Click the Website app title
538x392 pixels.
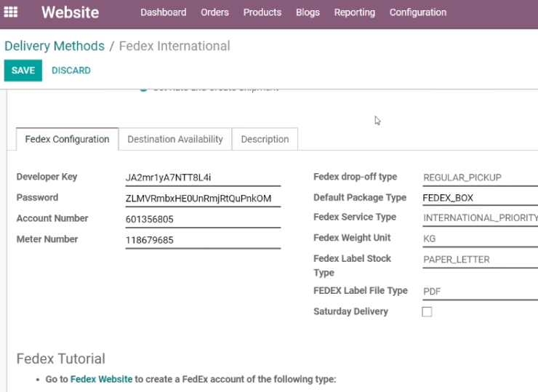[x=71, y=12]
